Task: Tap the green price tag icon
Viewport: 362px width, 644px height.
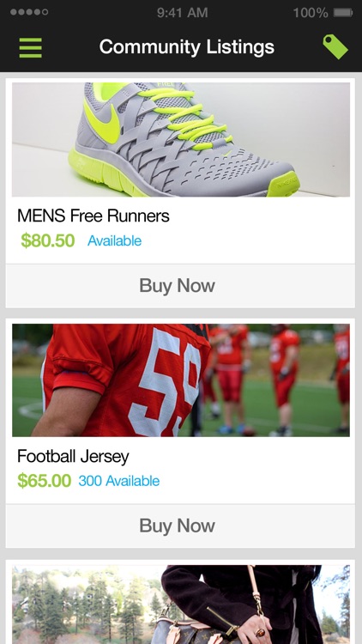Action: coord(335,47)
